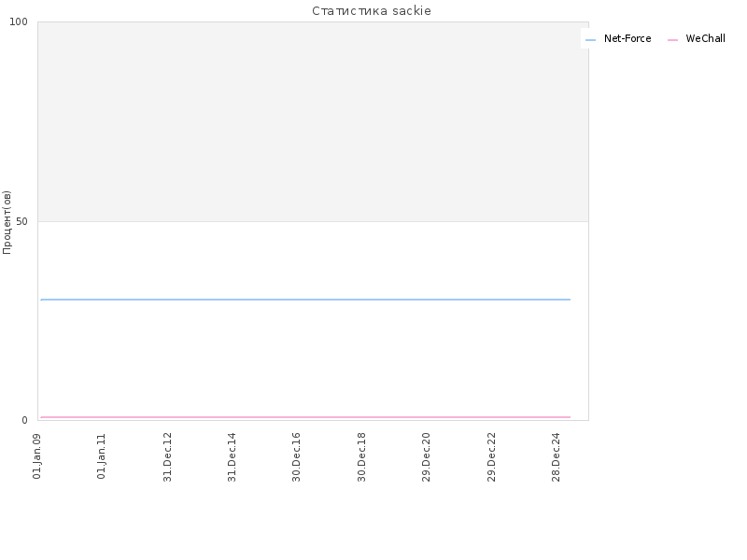Select the 29.Dec.20 x-axis label
This screenshot has width=747, height=560.
point(427,457)
